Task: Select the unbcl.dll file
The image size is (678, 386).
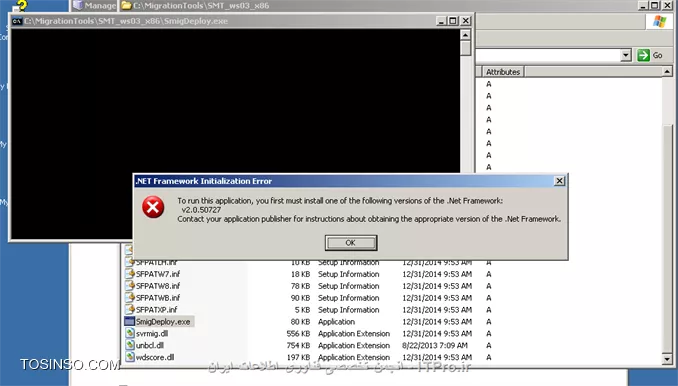Action: click(150, 345)
